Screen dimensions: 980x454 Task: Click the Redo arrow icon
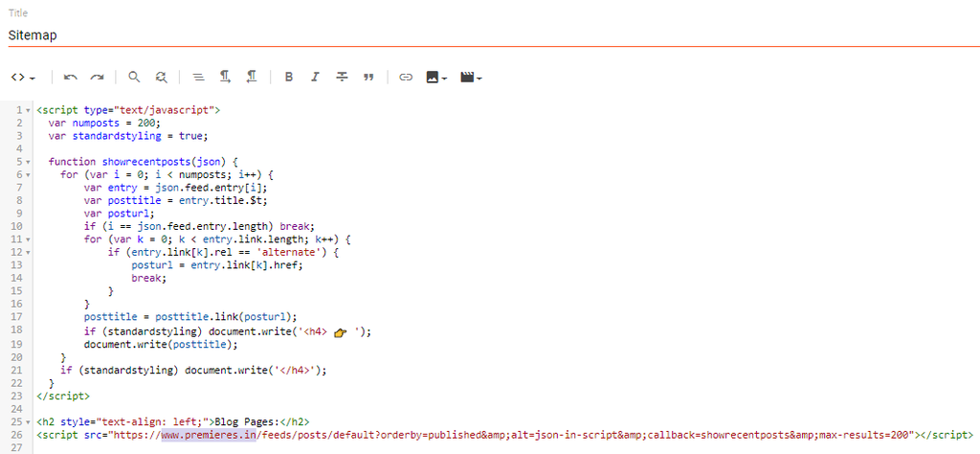tap(97, 78)
